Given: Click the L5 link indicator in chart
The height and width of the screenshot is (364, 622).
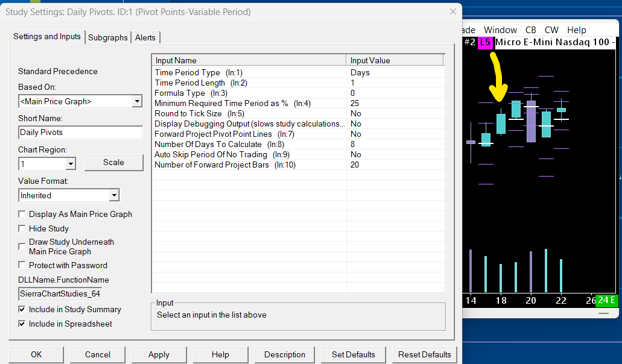Looking at the screenshot, I should (485, 42).
